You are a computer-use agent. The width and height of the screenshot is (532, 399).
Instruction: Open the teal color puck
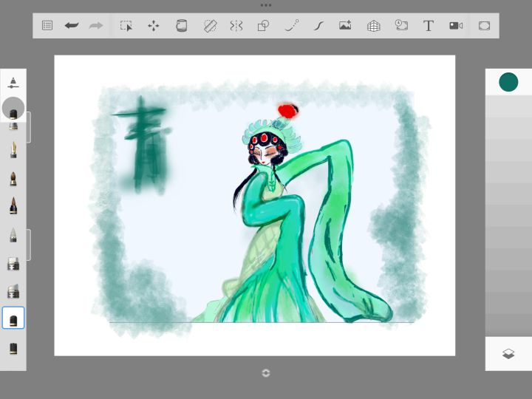click(508, 82)
